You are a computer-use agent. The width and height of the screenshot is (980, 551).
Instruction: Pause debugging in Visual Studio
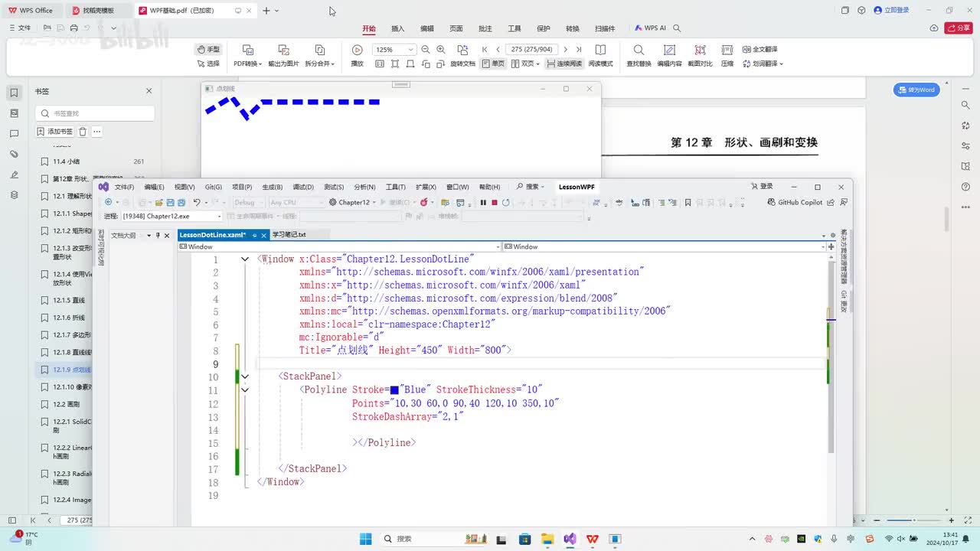[483, 203]
